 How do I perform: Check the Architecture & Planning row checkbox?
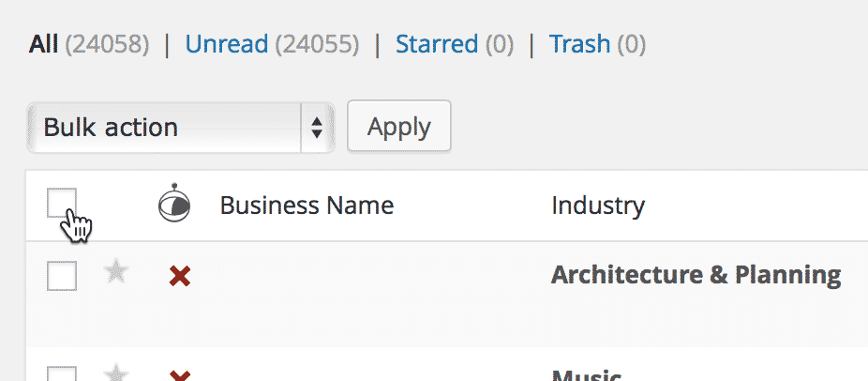62,276
